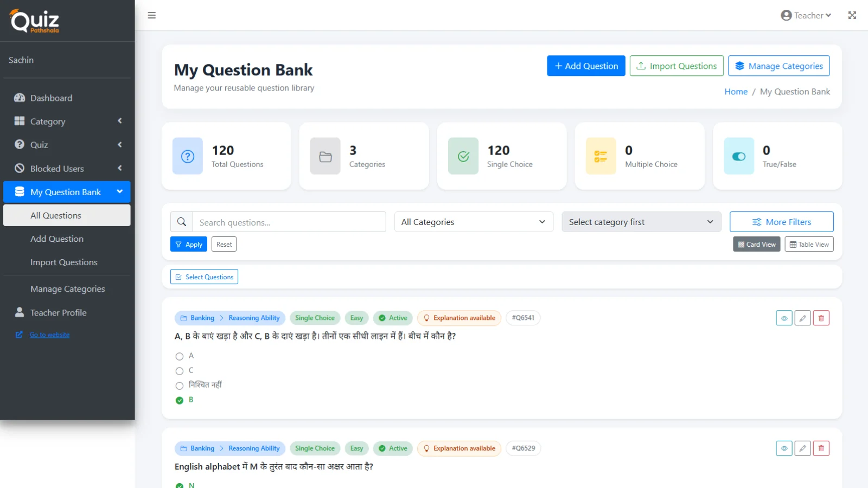Open Import Questions in sidebar
The height and width of the screenshot is (488, 868).
pos(67,262)
